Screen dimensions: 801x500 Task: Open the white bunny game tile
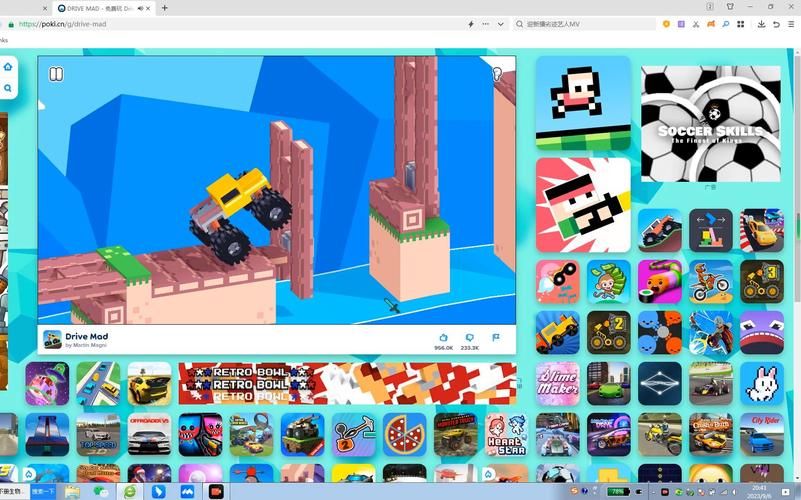click(762, 384)
